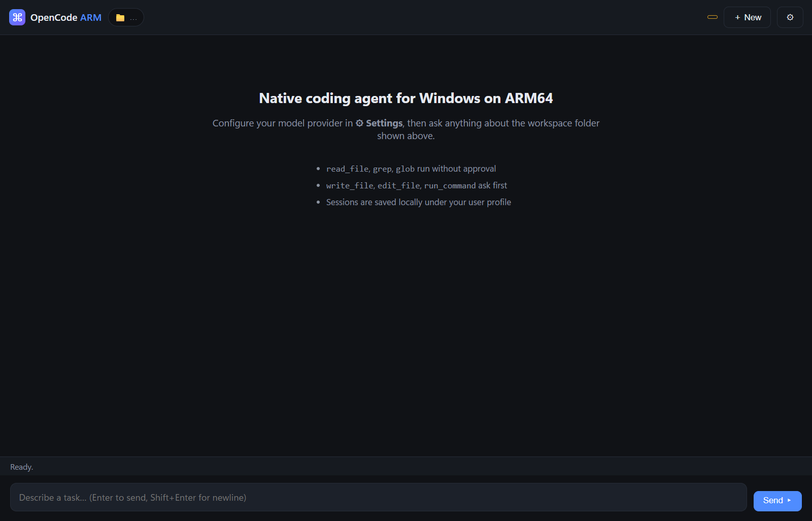This screenshot has width=812, height=521.
Task: Click the 'Ready.' status bar text
Action: [22, 467]
